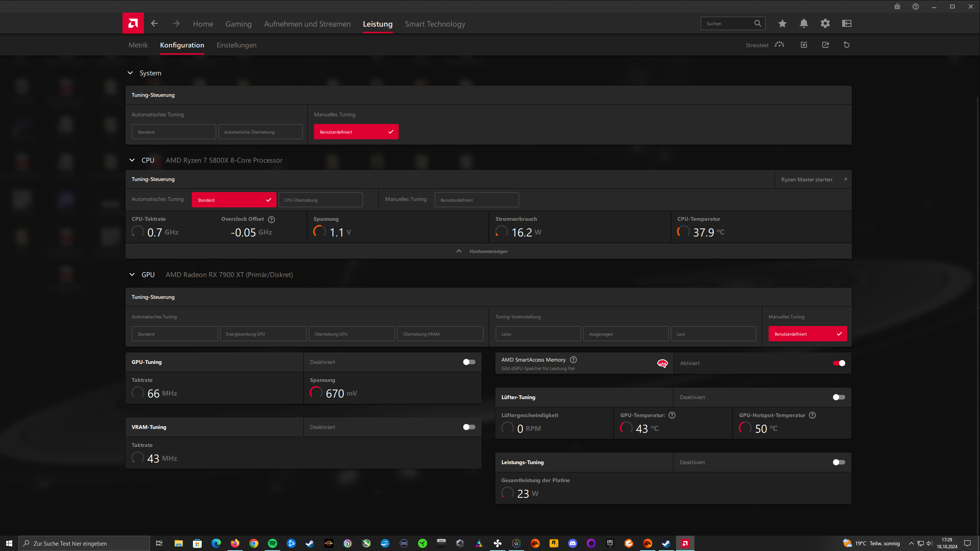Disable AMD SmartAccess Memory toggle
The height and width of the screenshot is (551, 980).
tap(839, 363)
